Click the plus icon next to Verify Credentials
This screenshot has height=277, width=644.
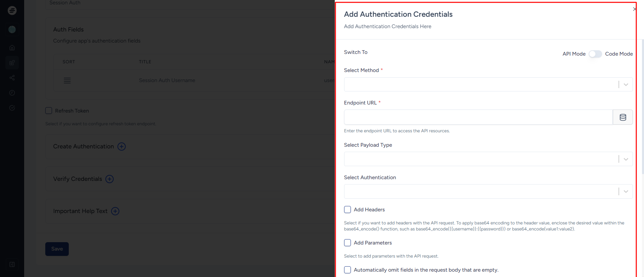point(109,179)
